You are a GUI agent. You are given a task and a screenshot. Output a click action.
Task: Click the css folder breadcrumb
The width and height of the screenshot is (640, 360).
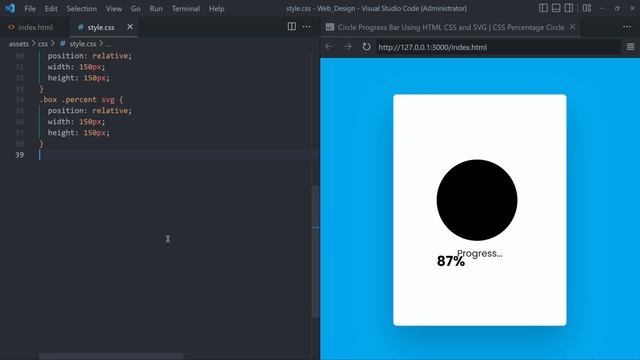click(43, 44)
